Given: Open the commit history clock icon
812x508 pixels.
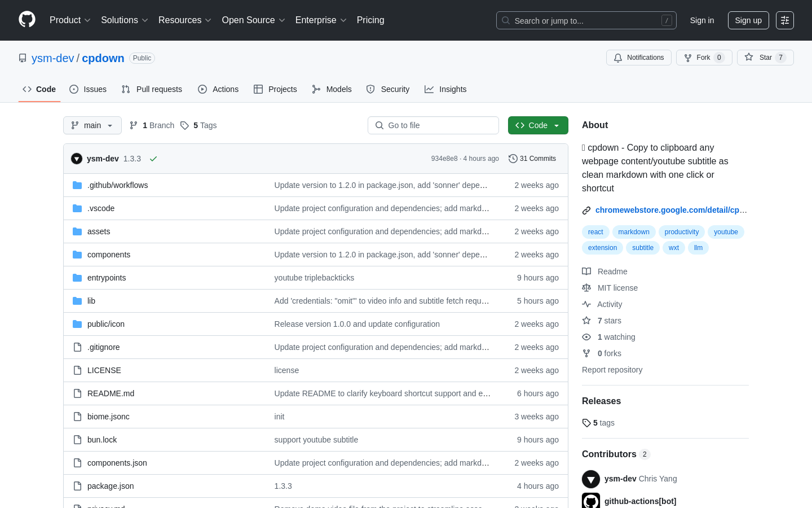Looking at the screenshot, I should tap(513, 159).
